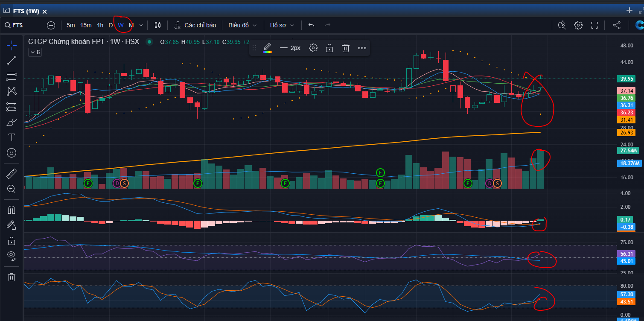644x321 pixels.
Task: Enter fullscreen chart mode
Action: pyautogui.click(x=594, y=25)
